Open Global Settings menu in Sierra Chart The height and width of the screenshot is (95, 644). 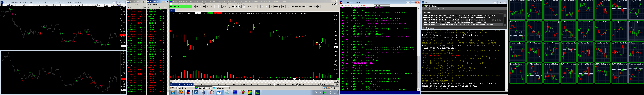(220, 4)
